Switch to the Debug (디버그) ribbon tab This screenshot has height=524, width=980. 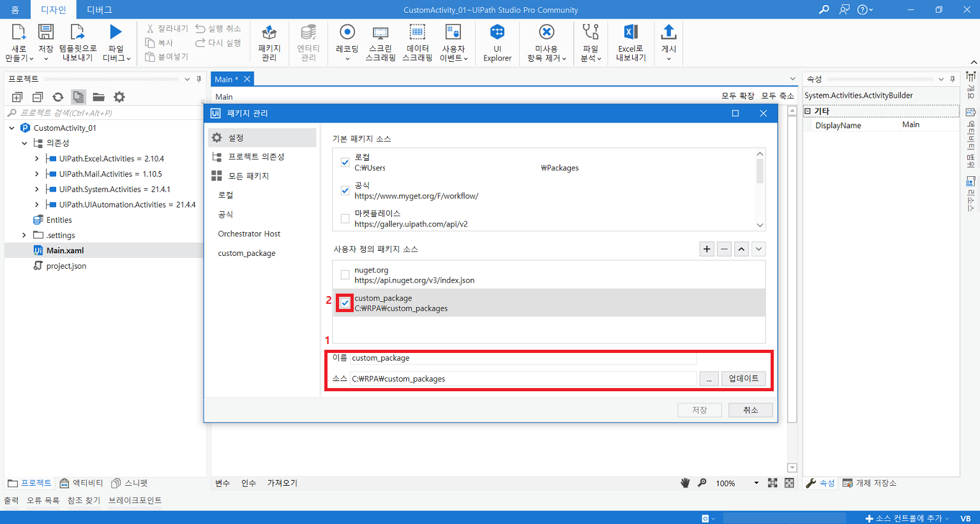(x=99, y=10)
